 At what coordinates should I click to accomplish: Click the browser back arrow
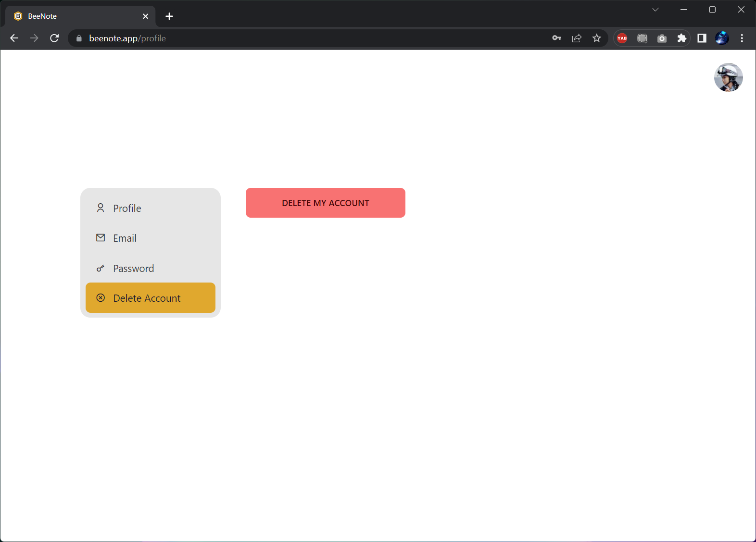point(14,38)
